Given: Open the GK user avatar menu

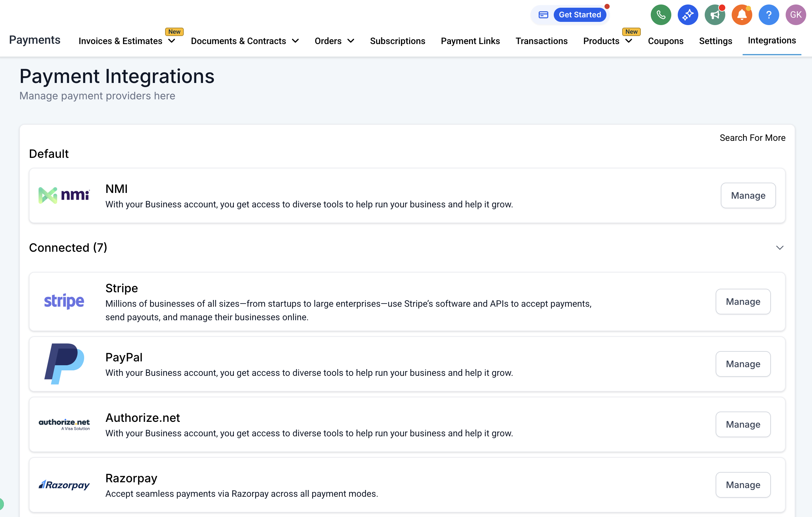Looking at the screenshot, I should click(x=796, y=15).
